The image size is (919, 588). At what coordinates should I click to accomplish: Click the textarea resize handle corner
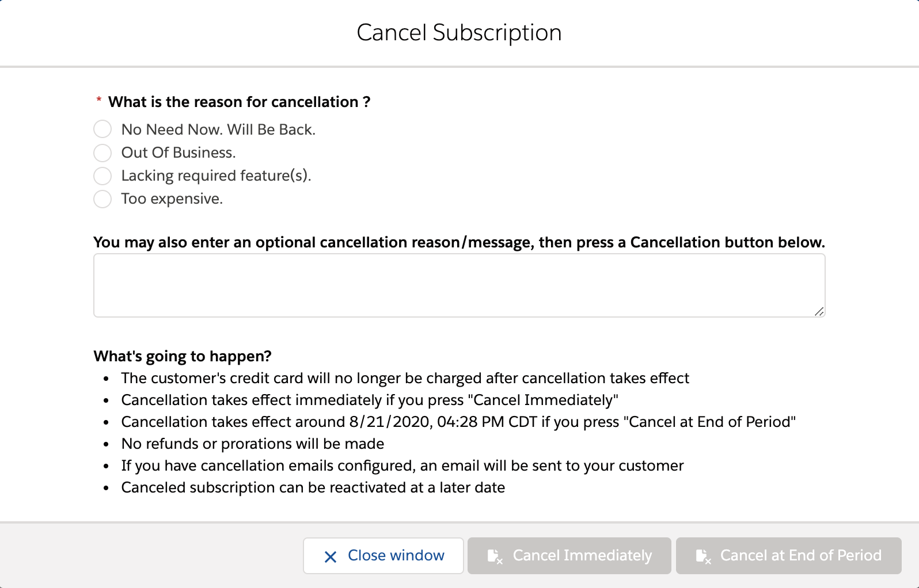819,311
